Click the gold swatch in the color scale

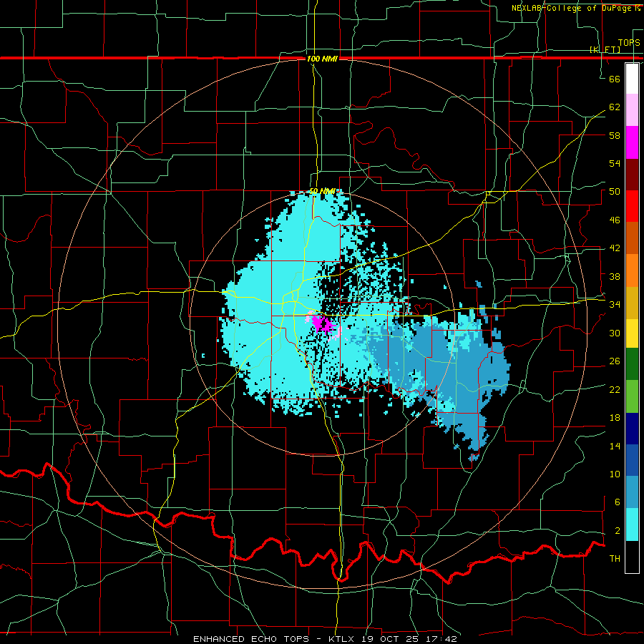click(x=632, y=303)
